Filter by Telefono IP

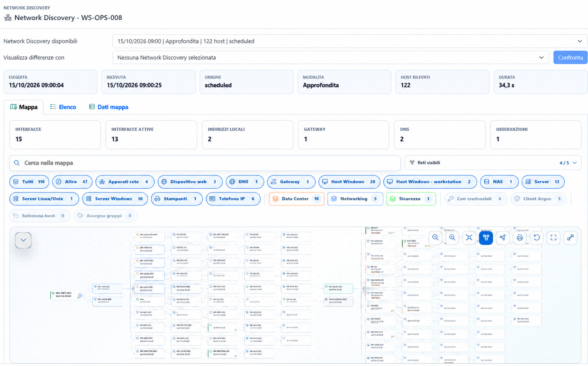233,199
